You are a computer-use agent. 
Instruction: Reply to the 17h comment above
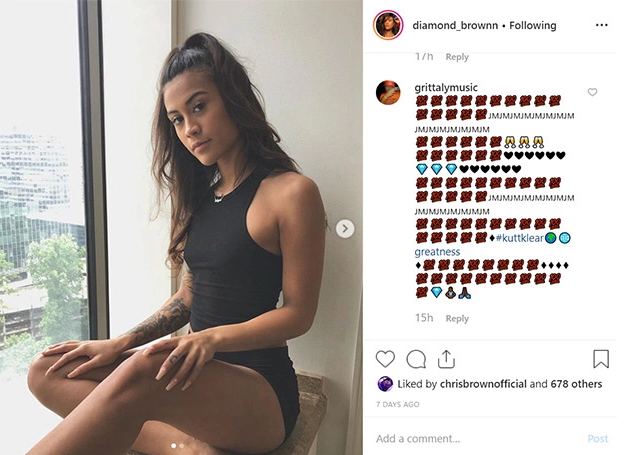coord(457,57)
